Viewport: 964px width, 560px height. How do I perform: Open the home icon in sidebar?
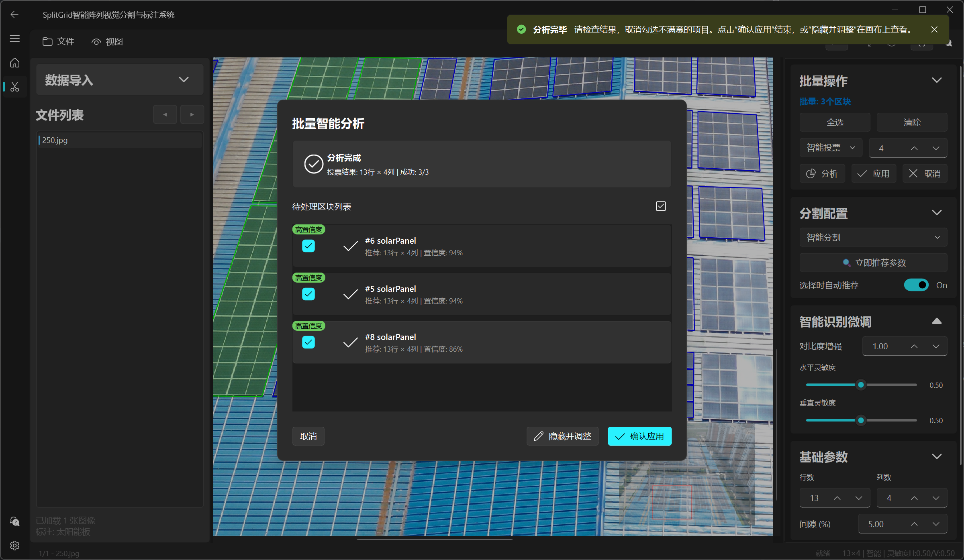point(15,63)
